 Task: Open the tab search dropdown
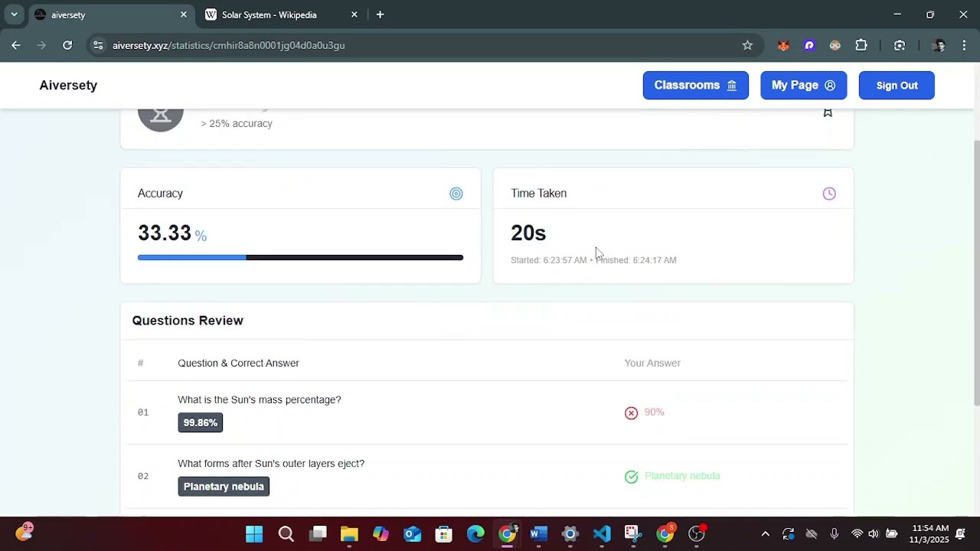pos(14,15)
